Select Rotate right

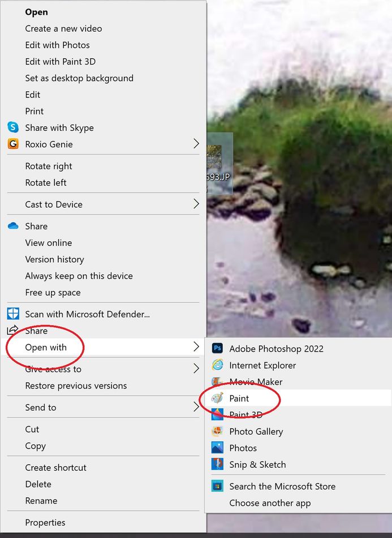[48, 166]
